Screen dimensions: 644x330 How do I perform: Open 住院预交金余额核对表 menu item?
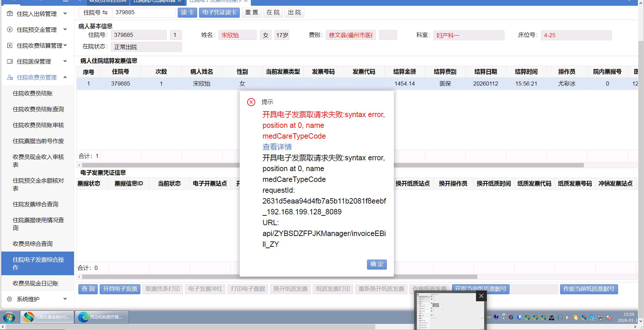click(x=38, y=184)
